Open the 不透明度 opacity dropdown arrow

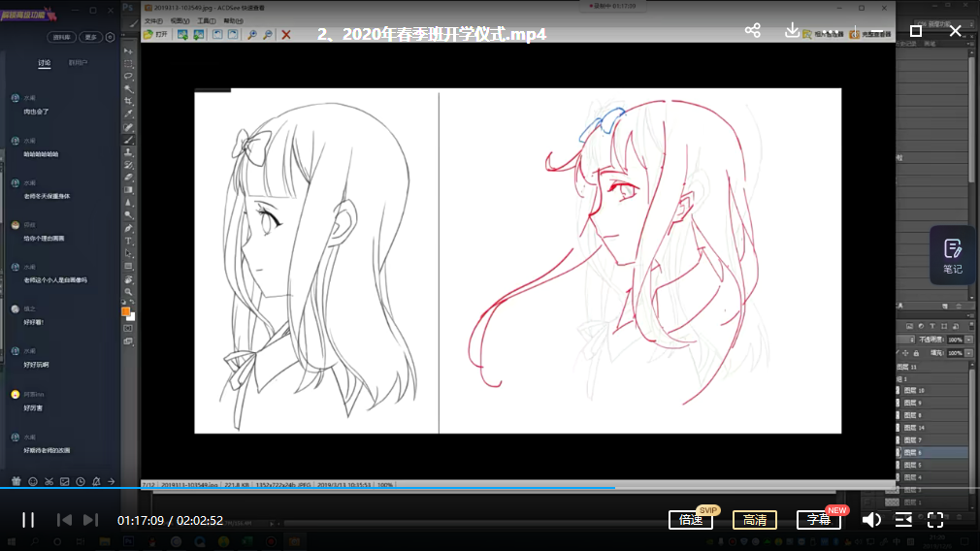pyautogui.click(x=968, y=340)
